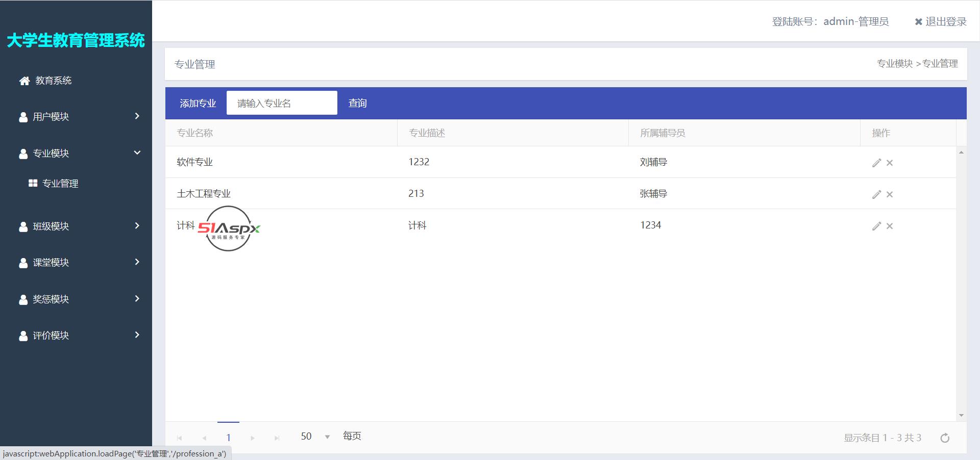Screen dimensions: 980x460
Task: Click the refresh icon in the pager
Action: pos(945,438)
